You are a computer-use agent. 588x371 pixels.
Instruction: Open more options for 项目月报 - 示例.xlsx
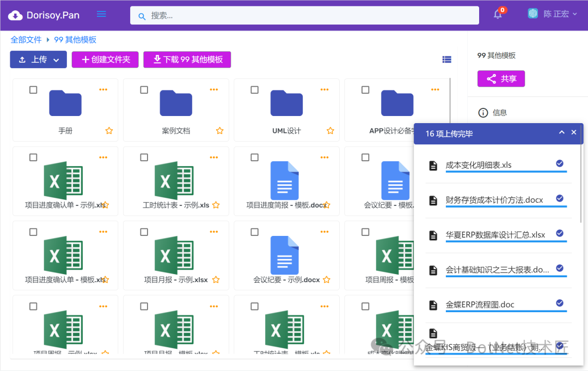point(214,232)
